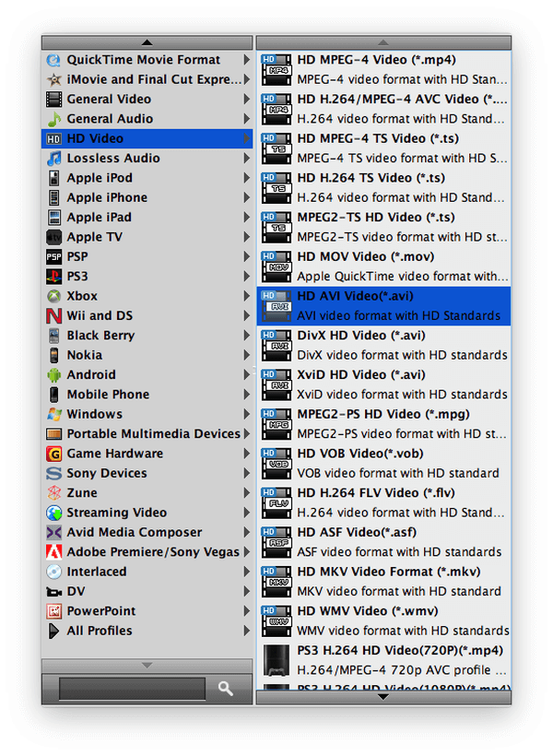Click the Wii and DS Nintendo icon

(x=53, y=316)
